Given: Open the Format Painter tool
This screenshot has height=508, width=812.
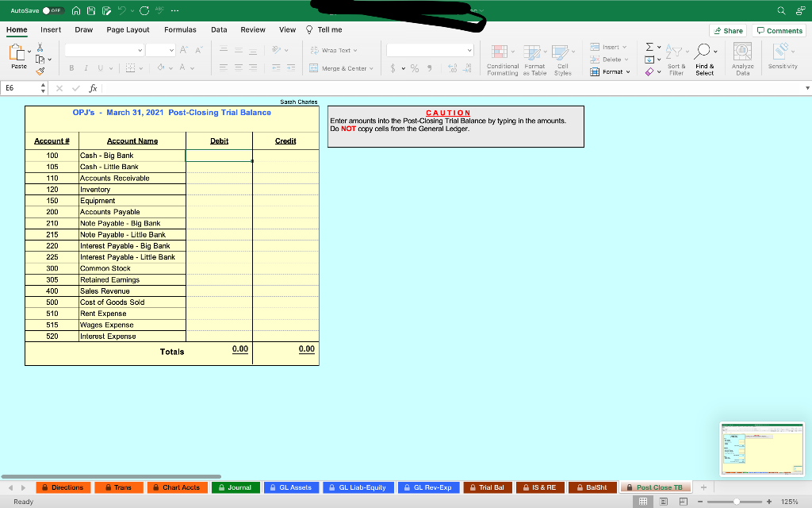Looking at the screenshot, I should click(x=40, y=72).
